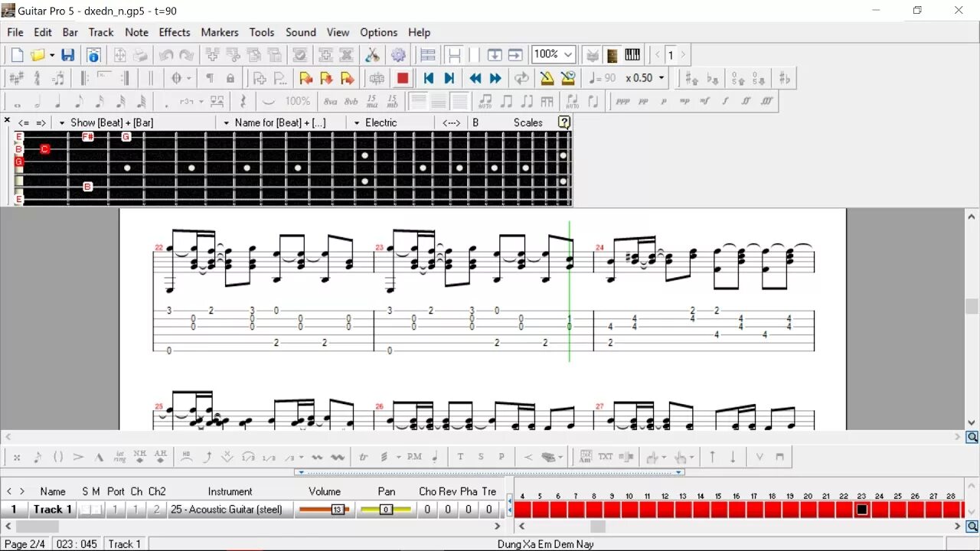Insert TXT text annotation
The width and height of the screenshot is (980, 551).
606,457
